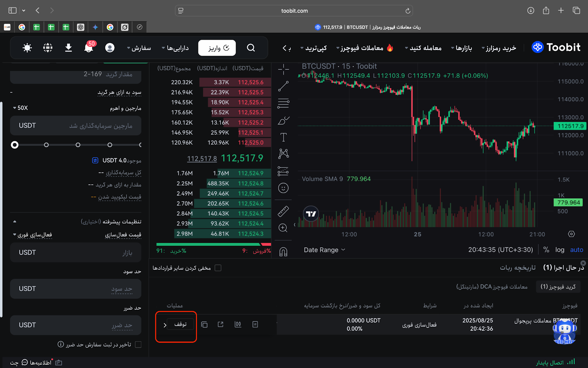This screenshot has height=368, width=588.
Task: Click the margin slider midpoint stop
Action: click(78, 145)
